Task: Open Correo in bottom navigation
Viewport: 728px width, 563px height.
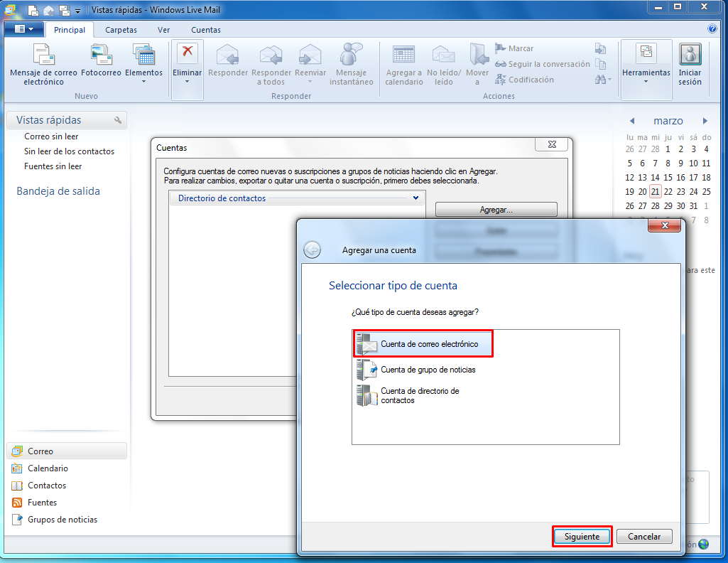Action: click(66, 451)
